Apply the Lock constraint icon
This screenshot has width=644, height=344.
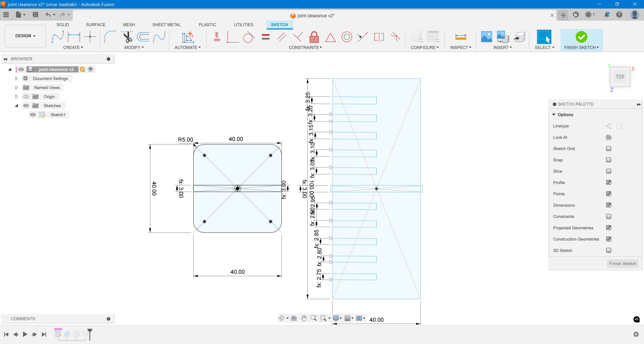[314, 37]
